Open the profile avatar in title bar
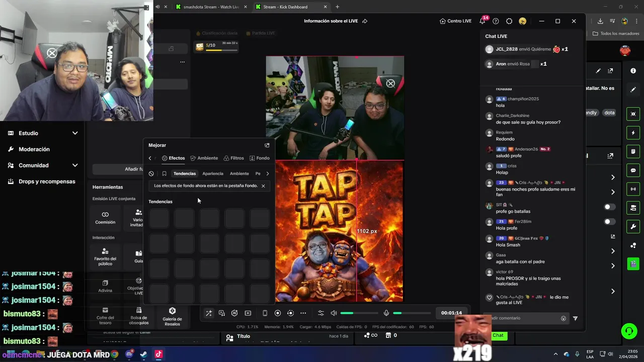Viewport: 644px width, 362px height. pos(523,21)
